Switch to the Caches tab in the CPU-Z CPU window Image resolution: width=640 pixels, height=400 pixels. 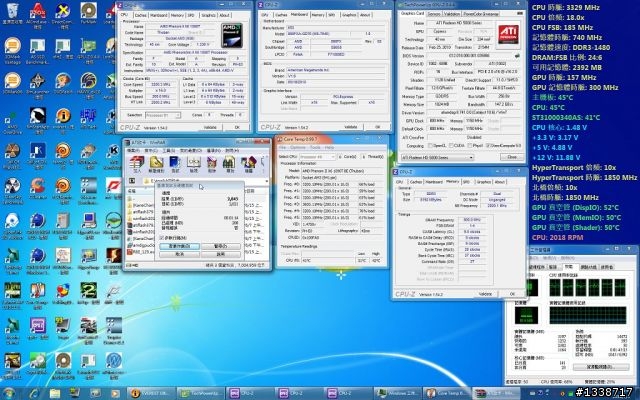(x=140, y=15)
